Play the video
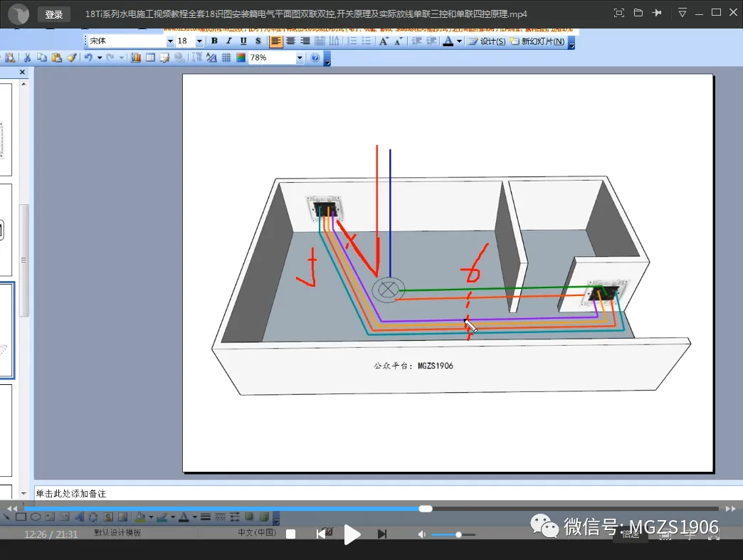This screenshot has height=560, width=743. click(x=352, y=534)
